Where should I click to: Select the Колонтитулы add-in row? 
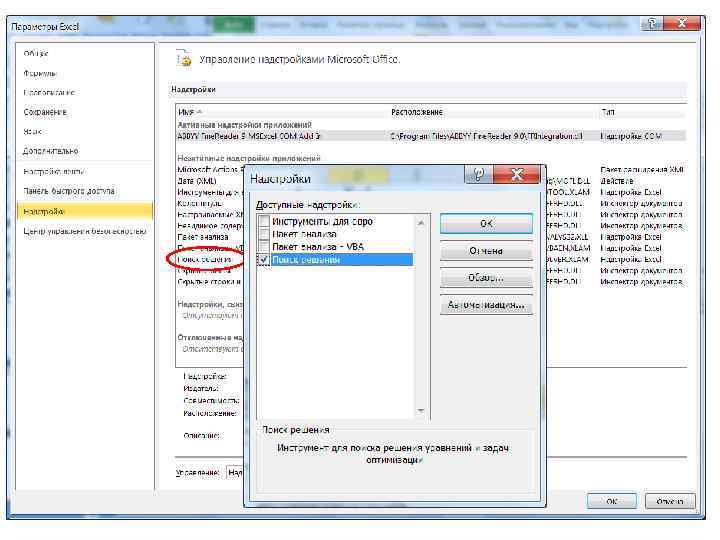200,203
